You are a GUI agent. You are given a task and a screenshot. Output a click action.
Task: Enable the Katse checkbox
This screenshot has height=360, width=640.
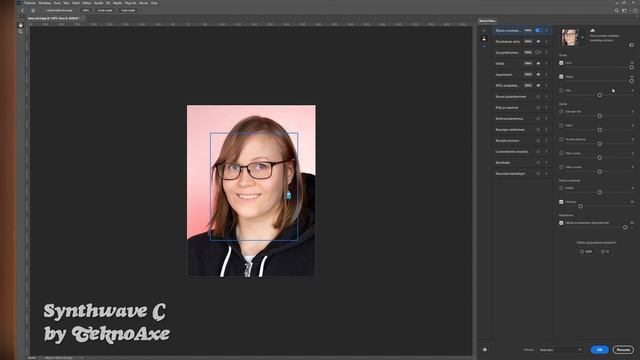pyautogui.click(x=561, y=125)
